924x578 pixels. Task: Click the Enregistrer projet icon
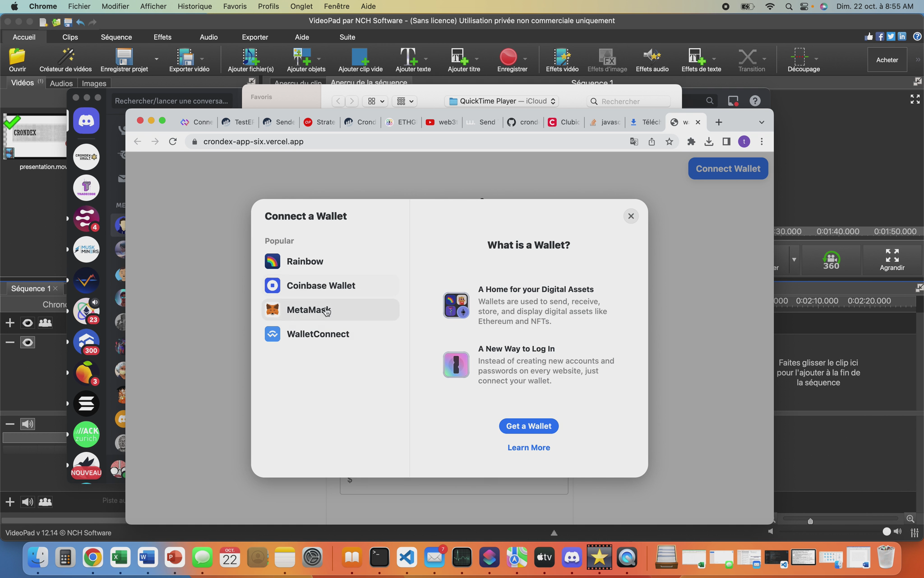[x=124, y=59]
